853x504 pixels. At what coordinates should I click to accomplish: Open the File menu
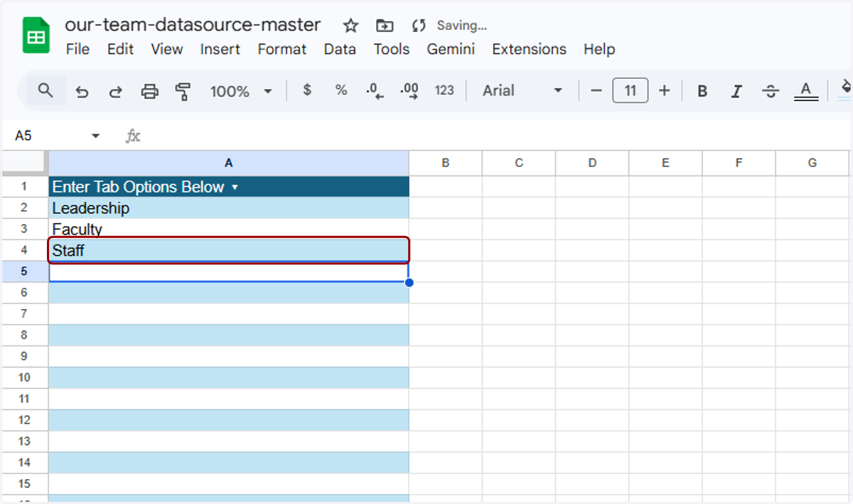coord(77,49)
